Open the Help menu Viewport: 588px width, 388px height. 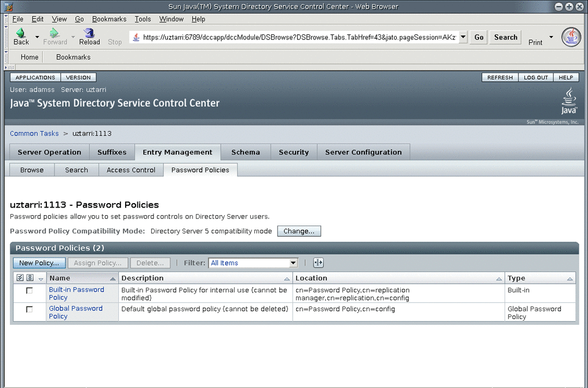coord(198,19)
